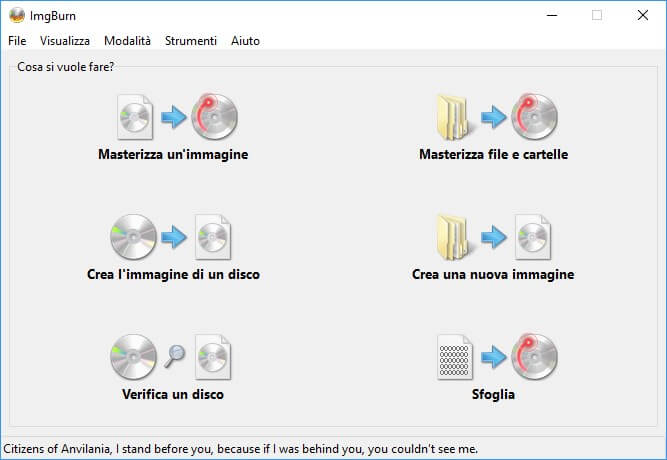Open the Aiuto menu
The height and width of the screenshot is (460, 667).
pos(245,41)
